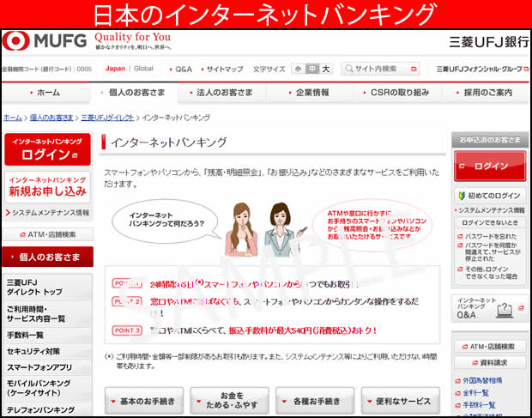Viewport: 532px width, 418px height.
Task: Open モバイルバンキング(ケータイサイト) menu item
Action: (x=47, y=389)
